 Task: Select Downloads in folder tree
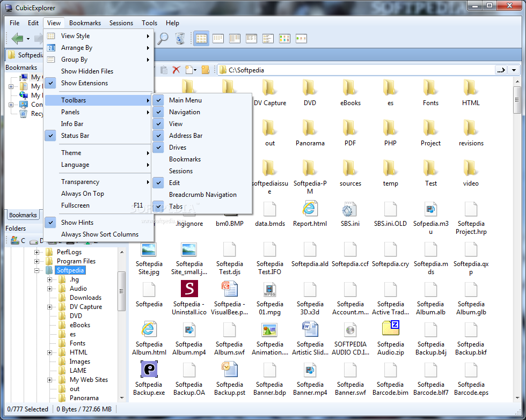click(x=85, y=298)
